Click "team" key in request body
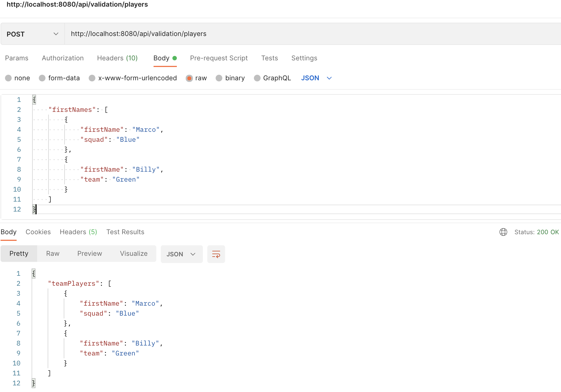The height and width of the screenshot is (392, 561). click(x=92, y=179)
